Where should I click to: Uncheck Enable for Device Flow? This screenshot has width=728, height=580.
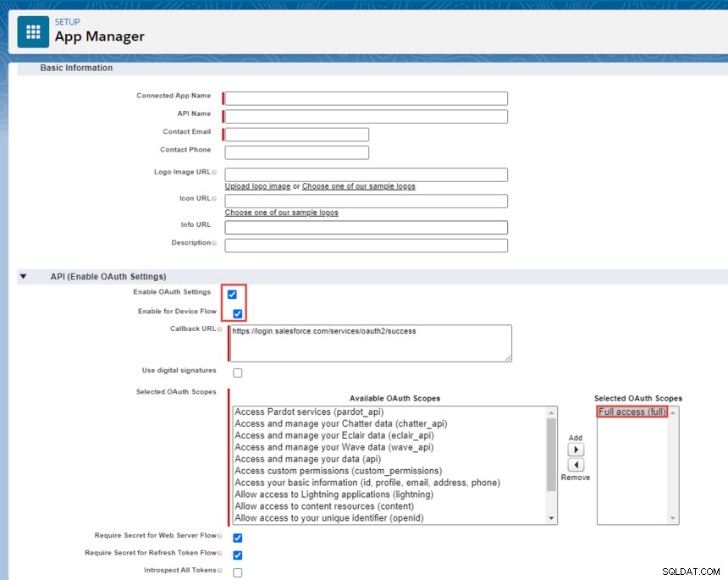pyautogui.click(x=238, y=314)
